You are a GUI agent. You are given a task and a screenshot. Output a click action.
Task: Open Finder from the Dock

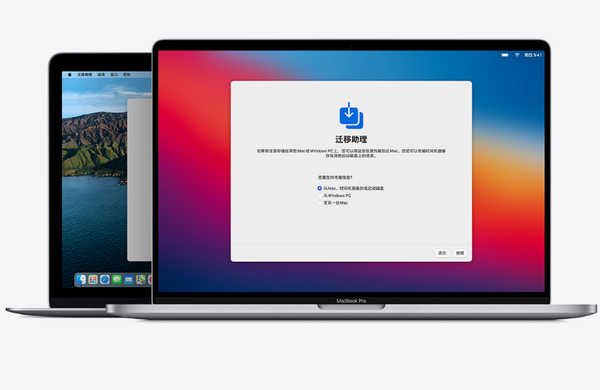pos(81,280)
